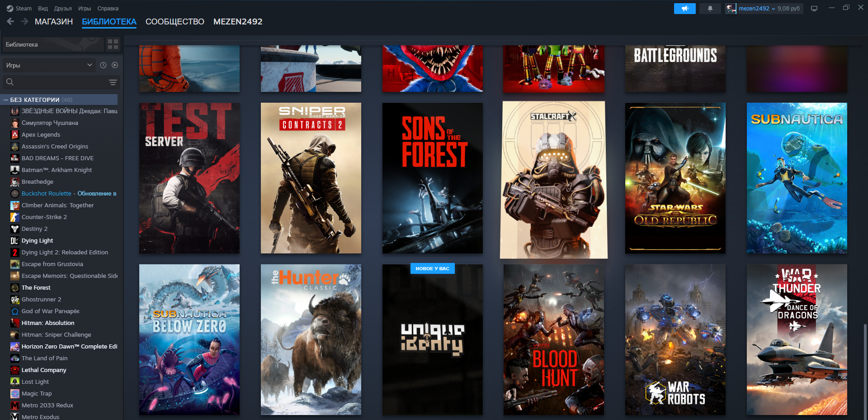
Task: Open the Vampire Blood Hunt cover
Action: [554, 339]
